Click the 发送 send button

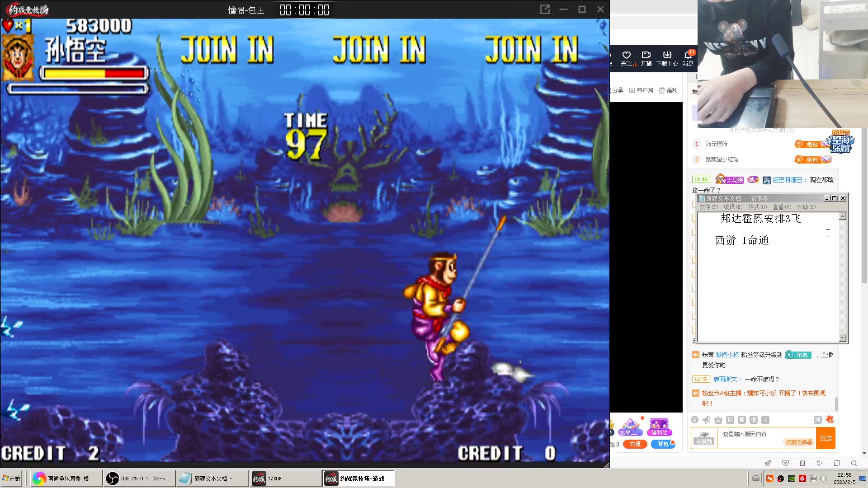click(x=826, y=438)
